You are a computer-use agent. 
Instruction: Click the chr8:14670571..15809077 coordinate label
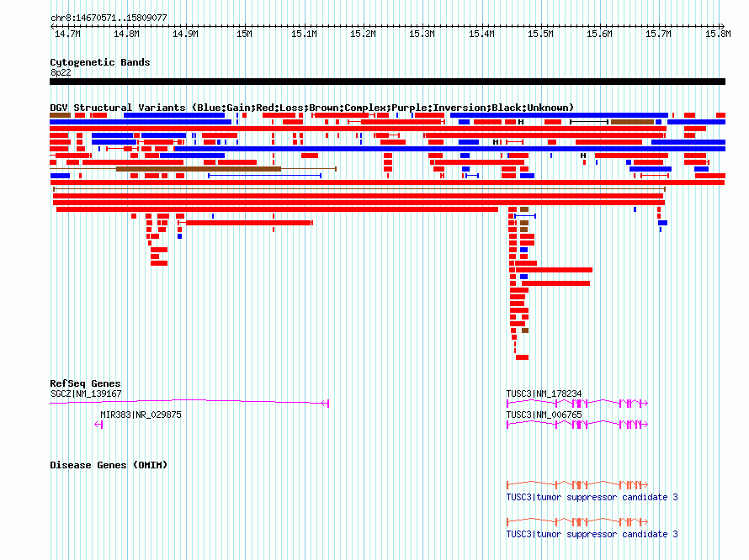point(109,18)
